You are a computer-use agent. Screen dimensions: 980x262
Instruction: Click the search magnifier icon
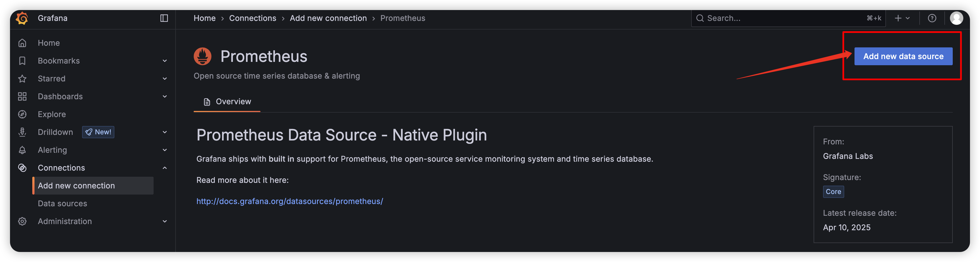click(700, 18)
